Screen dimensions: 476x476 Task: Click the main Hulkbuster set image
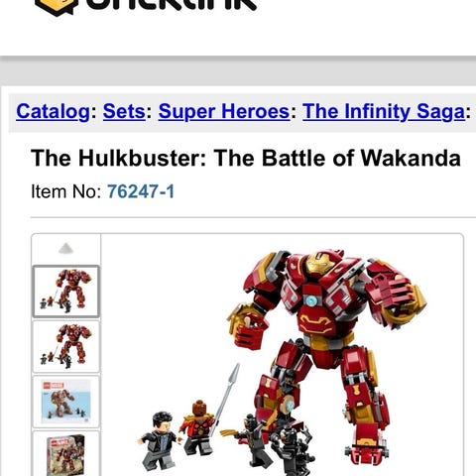(x=282, y=360)
